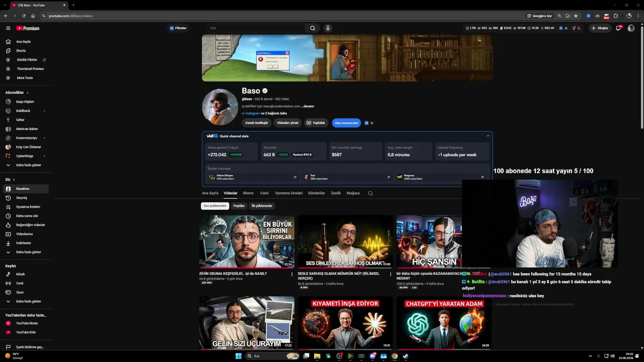
Task: Select the İlk yüklenenler filter chip
Action: click(x=262, y=206)
